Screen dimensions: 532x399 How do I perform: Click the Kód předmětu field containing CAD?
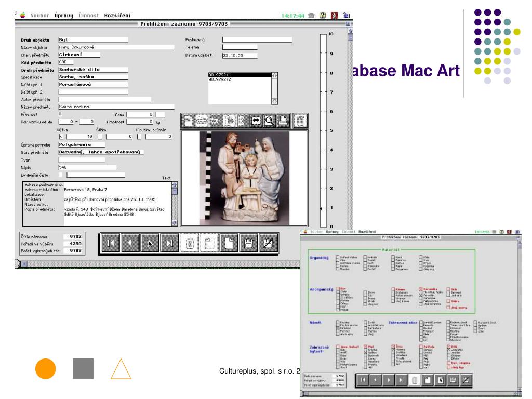tap(66, 62)
